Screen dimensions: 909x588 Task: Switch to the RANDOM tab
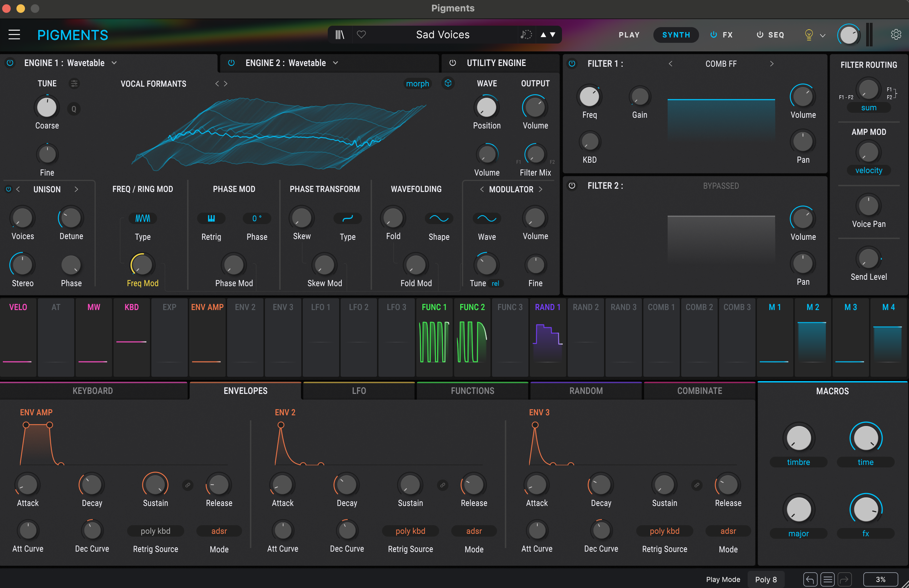[x=586, y=391]
